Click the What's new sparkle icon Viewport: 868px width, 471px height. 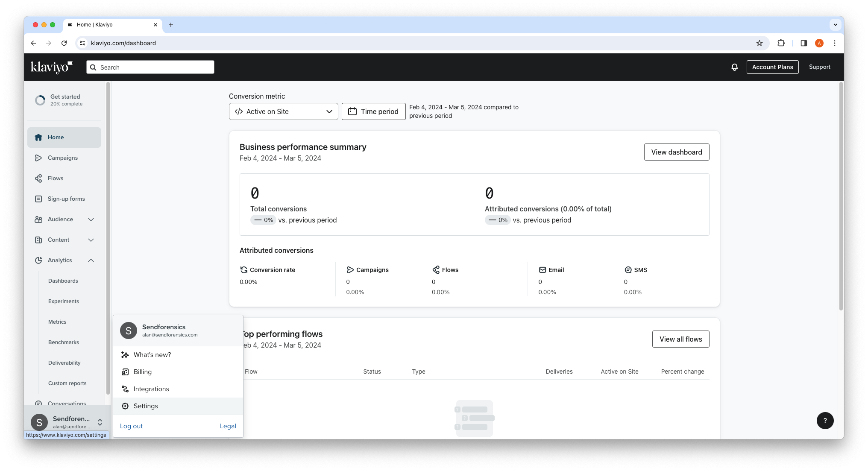coord(125,355)
